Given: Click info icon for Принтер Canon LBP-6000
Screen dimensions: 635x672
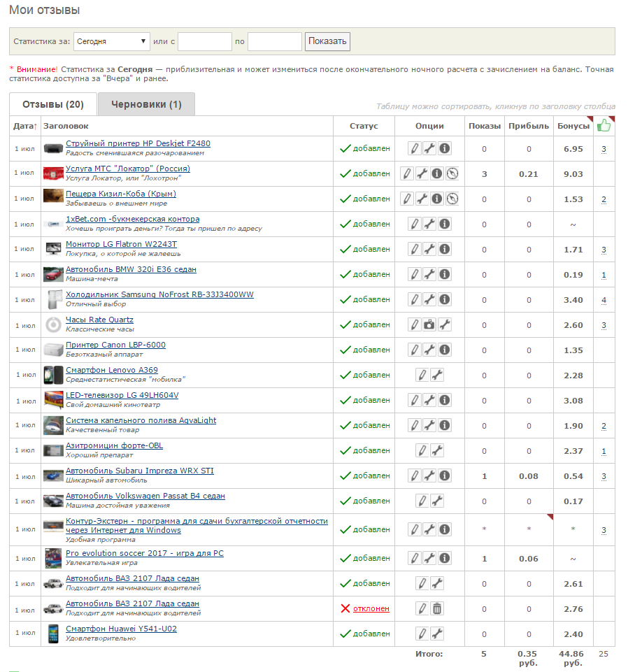Looking at the screenshot, I should (x=445, y=350).
